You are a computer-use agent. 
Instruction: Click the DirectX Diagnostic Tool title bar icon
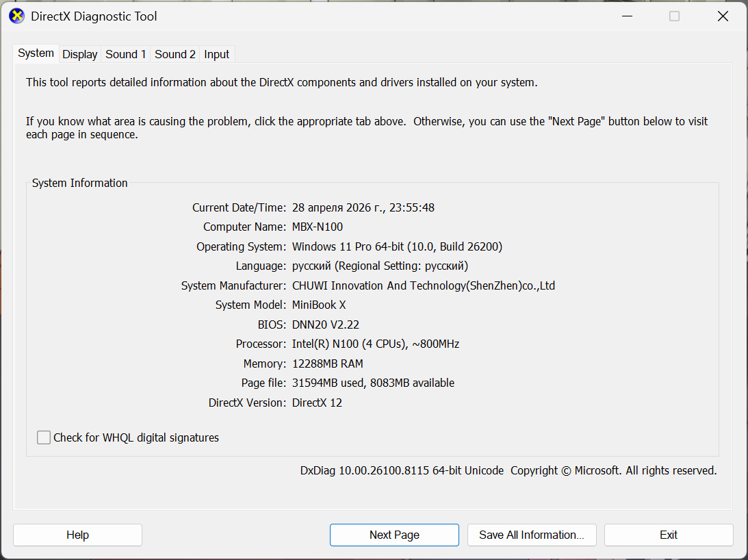pos(16,16)
